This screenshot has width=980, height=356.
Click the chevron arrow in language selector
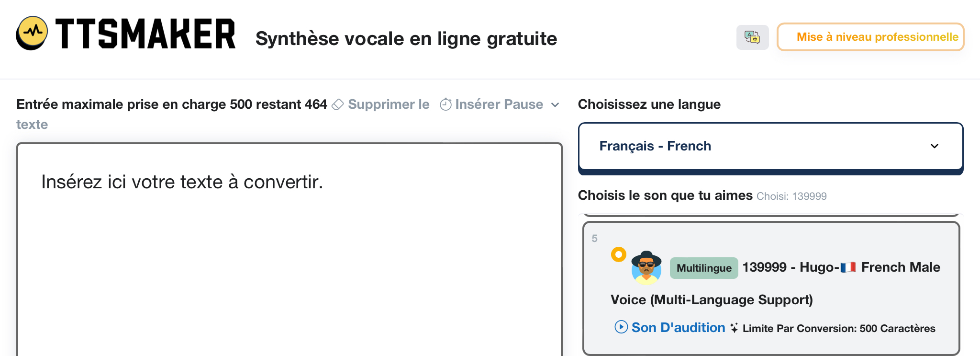(x=934, y=146)
